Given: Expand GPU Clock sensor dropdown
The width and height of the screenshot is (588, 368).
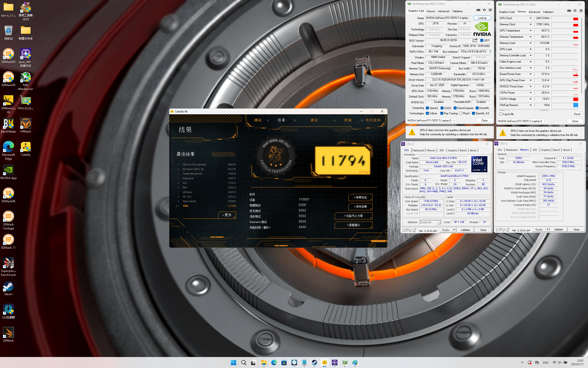Looking at the screenshot, I should tap(530, 18).
